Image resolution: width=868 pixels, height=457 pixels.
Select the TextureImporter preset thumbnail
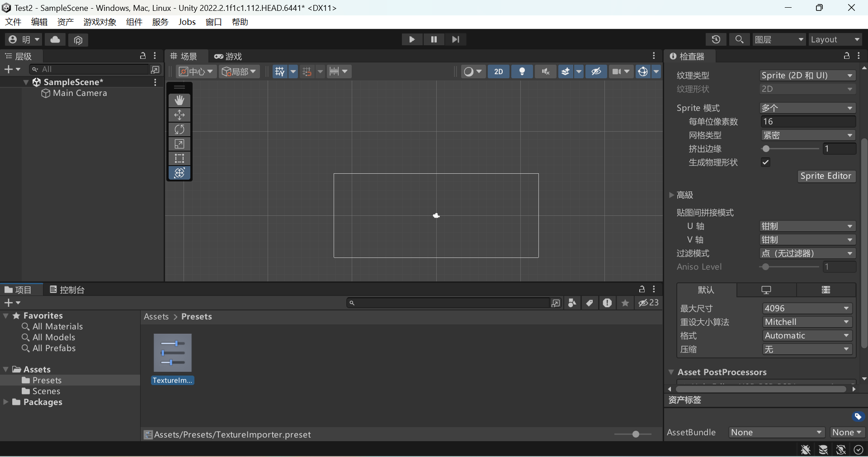(172, 353)
